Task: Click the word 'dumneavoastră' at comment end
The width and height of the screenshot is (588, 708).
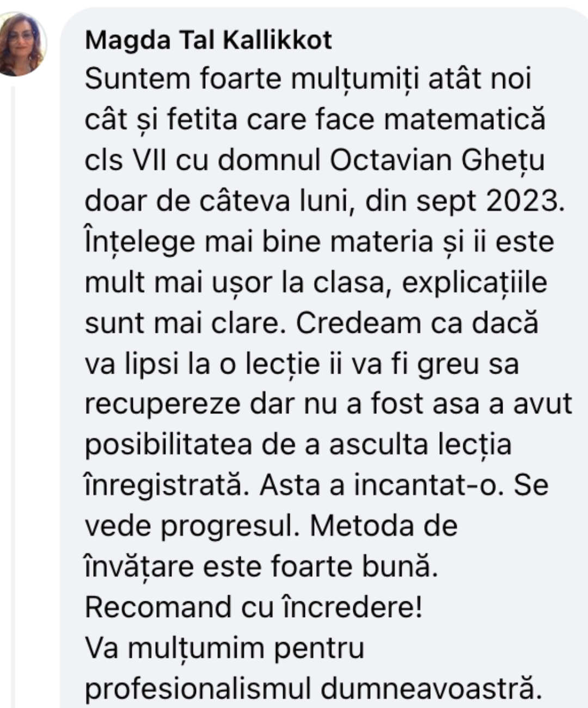Action: (432, 689)
